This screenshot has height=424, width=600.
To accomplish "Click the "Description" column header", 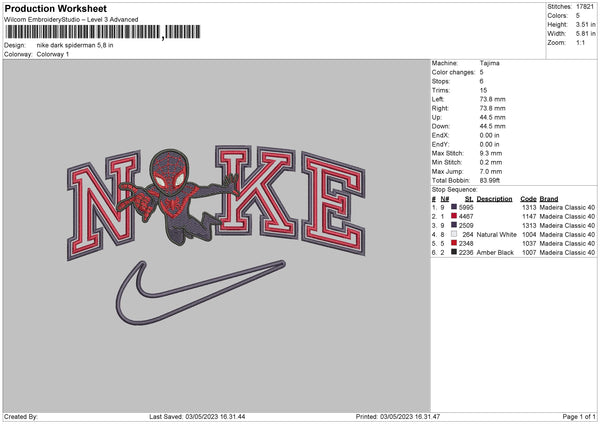I will point(494,199).
